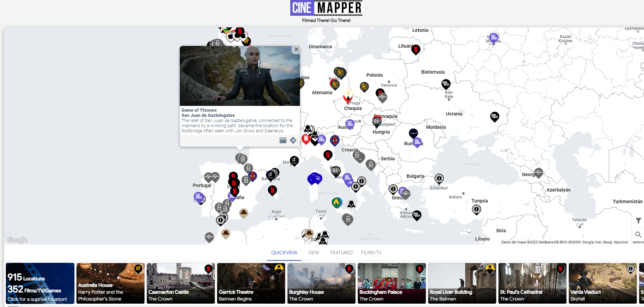Open the map search magnifier icon

click(x=638, y=234)
